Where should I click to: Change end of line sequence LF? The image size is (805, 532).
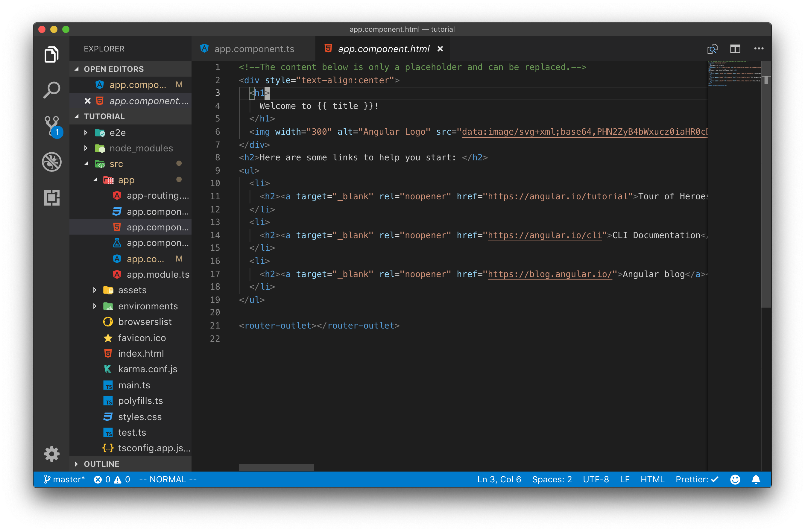(x=625, y=479)
